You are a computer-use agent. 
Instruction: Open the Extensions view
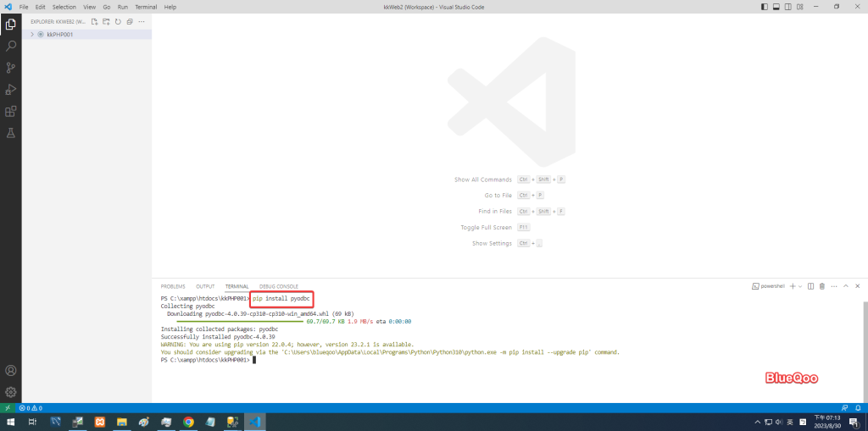(x=11, y=111)
